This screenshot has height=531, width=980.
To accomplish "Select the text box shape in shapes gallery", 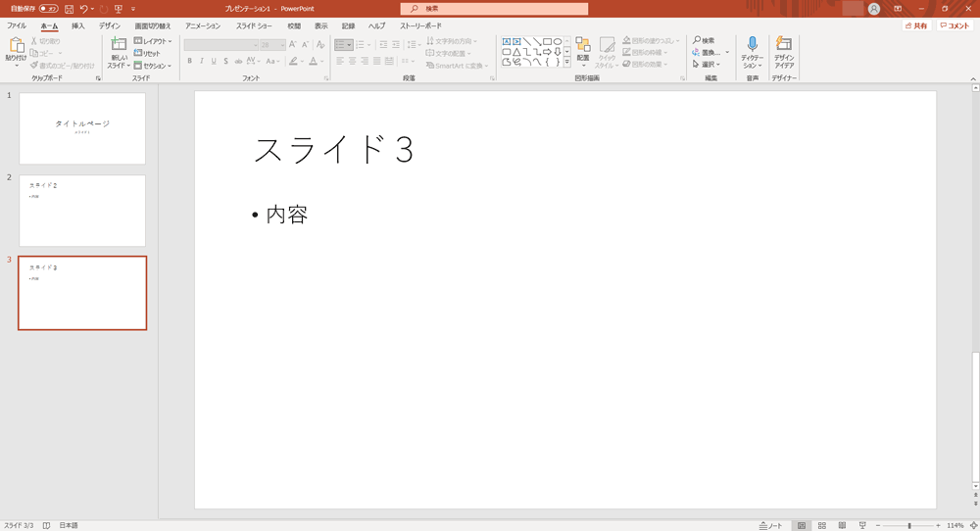I will (x=507, y=42).
